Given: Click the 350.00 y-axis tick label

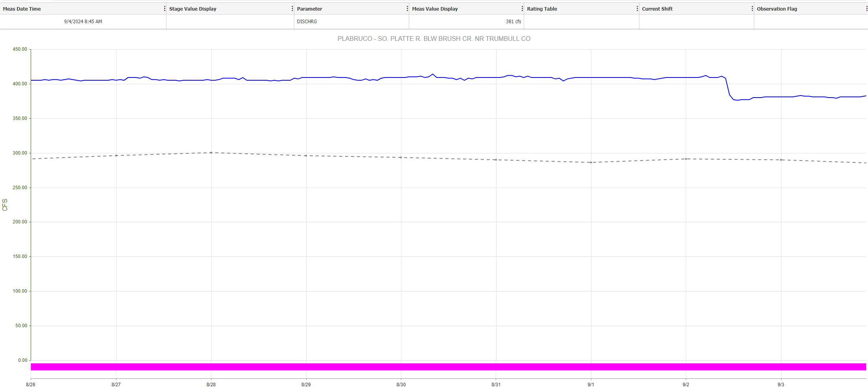Looking at the screenshot, I should coord(20,118).
